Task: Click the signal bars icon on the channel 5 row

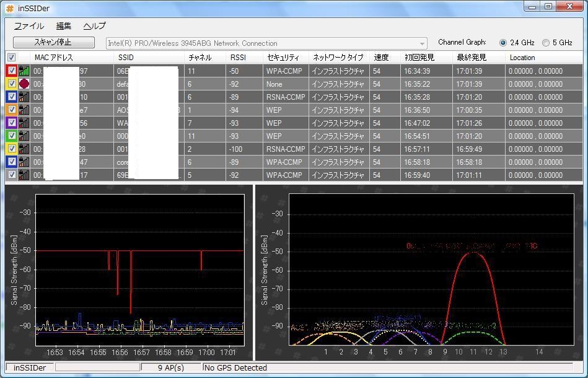Action: click(24, 175)
